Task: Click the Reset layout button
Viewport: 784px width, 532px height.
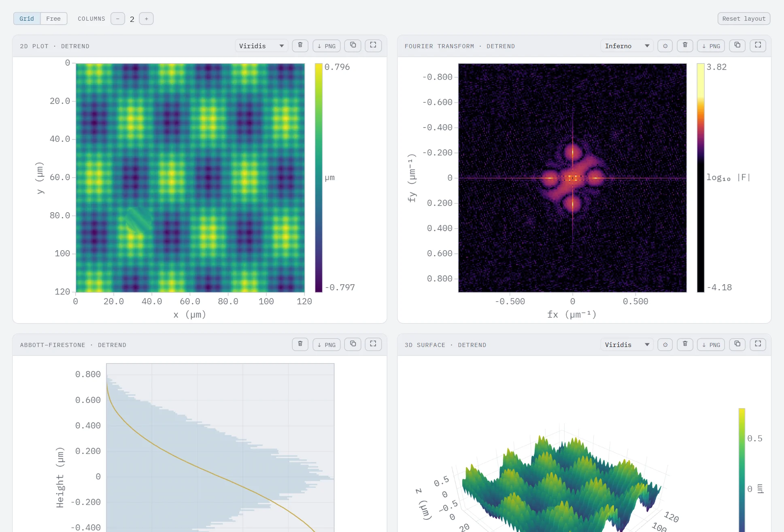Action: coord(744,19)
